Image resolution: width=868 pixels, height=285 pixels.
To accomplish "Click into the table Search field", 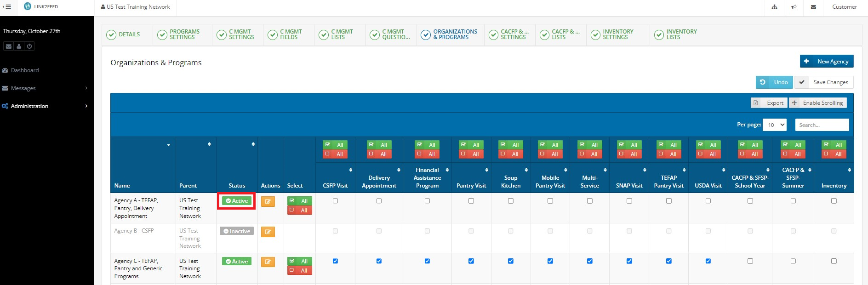I will pos(822,125).
